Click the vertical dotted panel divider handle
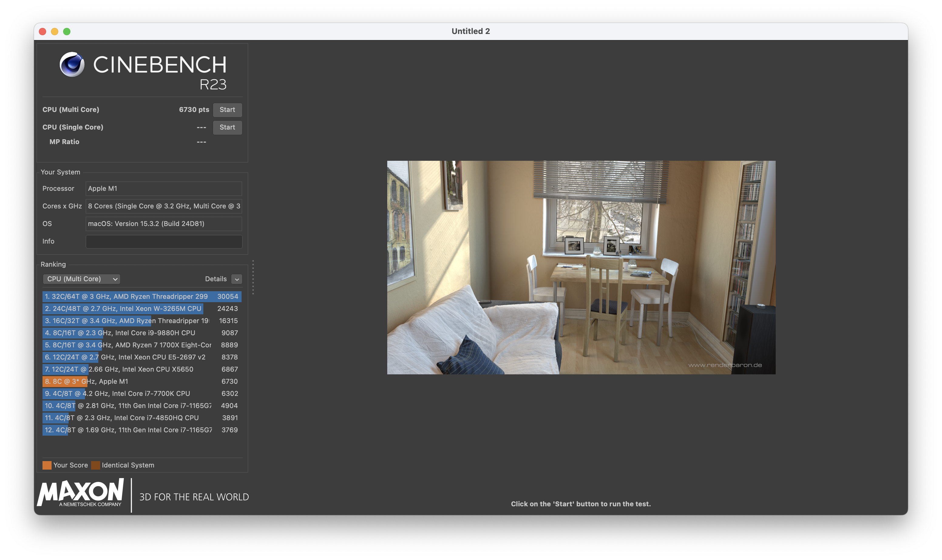This screenshot has width=942, height=560. (253, 277)
